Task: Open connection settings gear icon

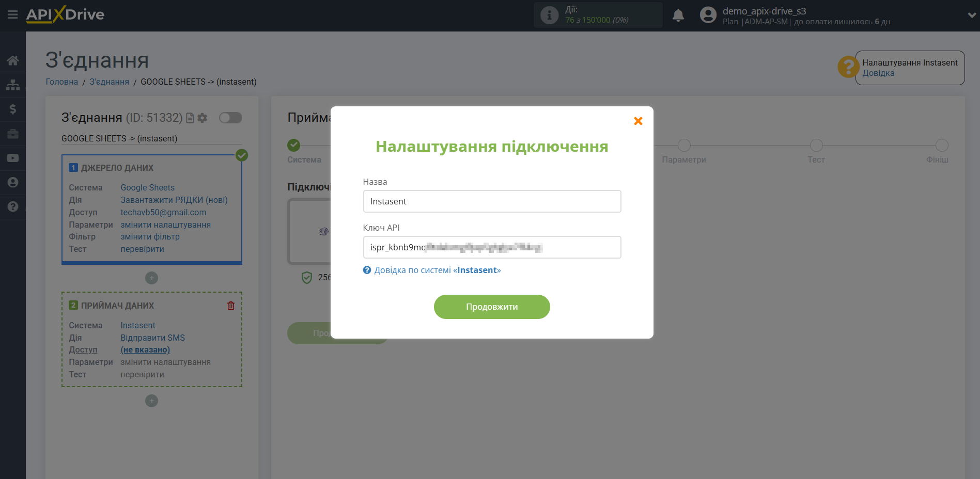Action: (x=203, y=118)
